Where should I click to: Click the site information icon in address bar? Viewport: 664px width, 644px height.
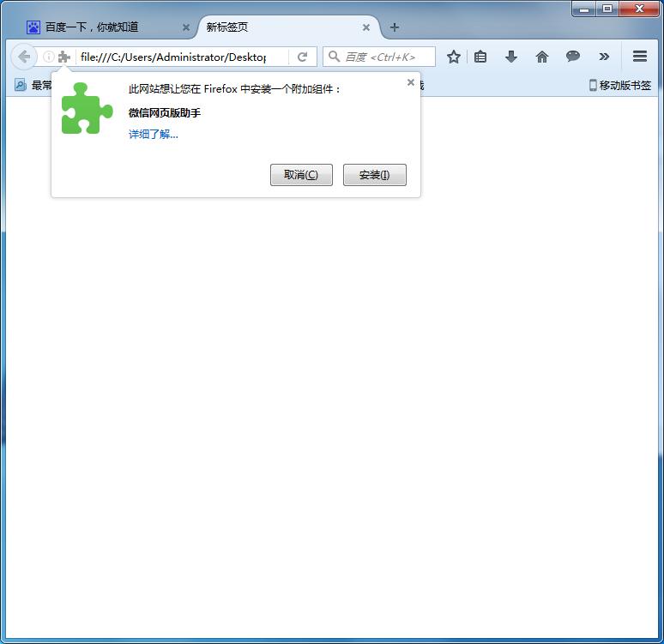[49, 57]
